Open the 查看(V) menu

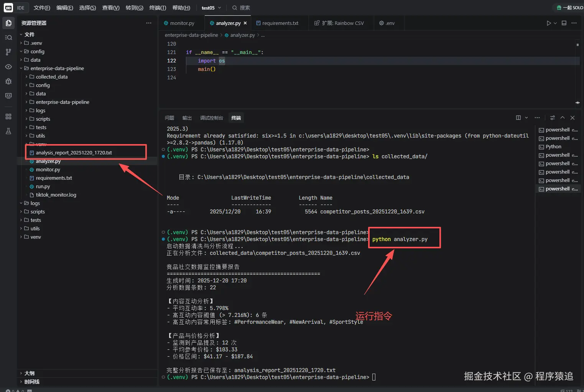pos(111,8)
